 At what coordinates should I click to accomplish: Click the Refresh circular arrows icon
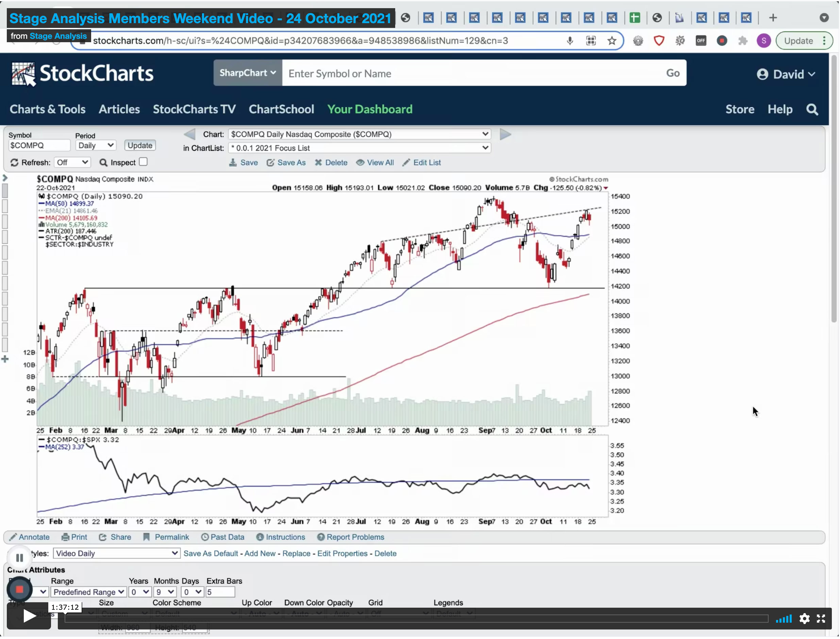coord(14,163)
